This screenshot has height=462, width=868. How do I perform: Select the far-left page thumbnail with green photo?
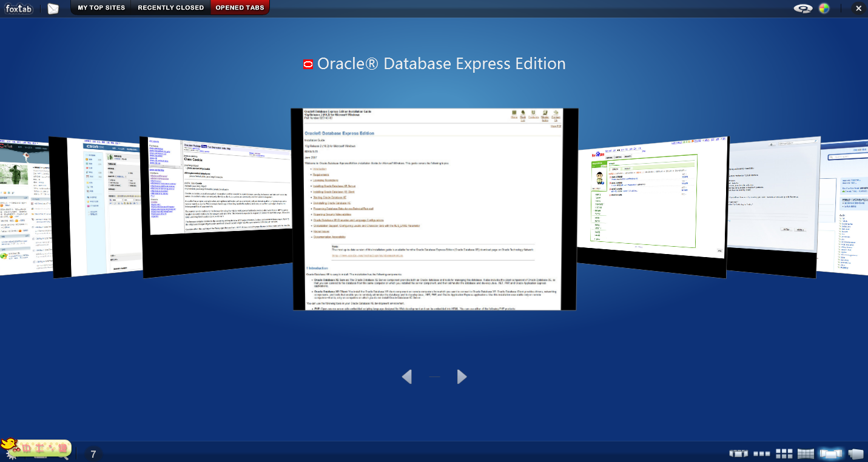pyautogui.click(x=24, y=206)
